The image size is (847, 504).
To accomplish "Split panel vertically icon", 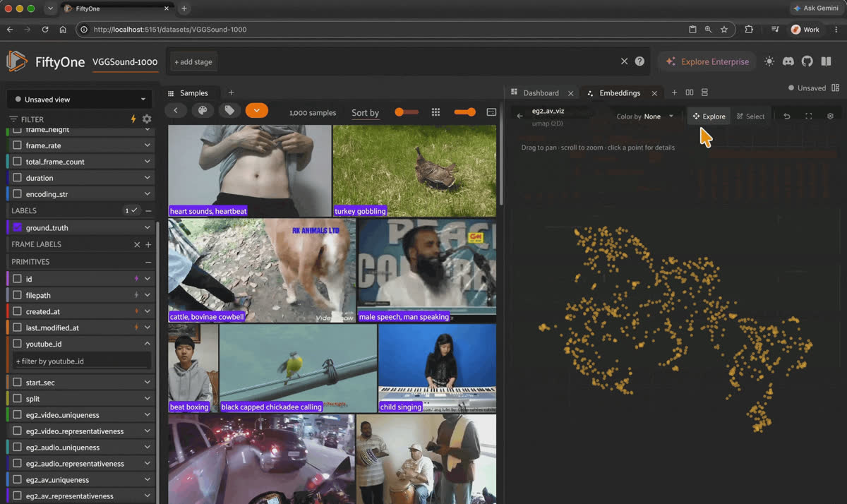I will [704, 93].
